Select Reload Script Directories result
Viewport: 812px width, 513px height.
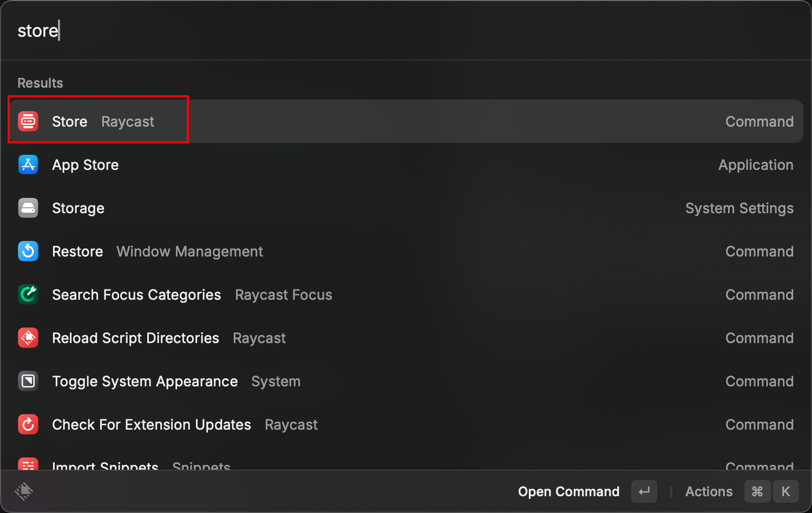(x=406, y=338)
